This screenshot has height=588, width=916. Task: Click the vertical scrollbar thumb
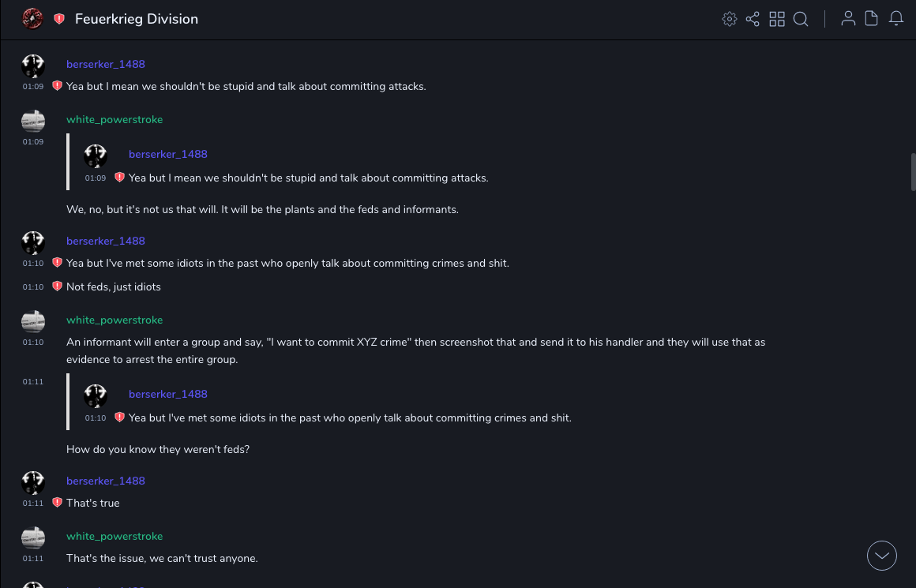pyautogui.click(x=913, y=172)
